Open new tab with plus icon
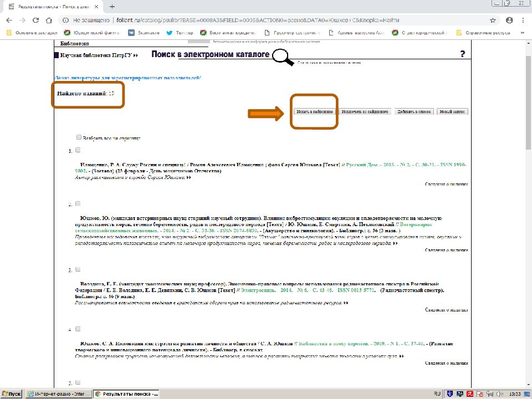532x399 pixels. pyautogui.click(x=112, y=7)
